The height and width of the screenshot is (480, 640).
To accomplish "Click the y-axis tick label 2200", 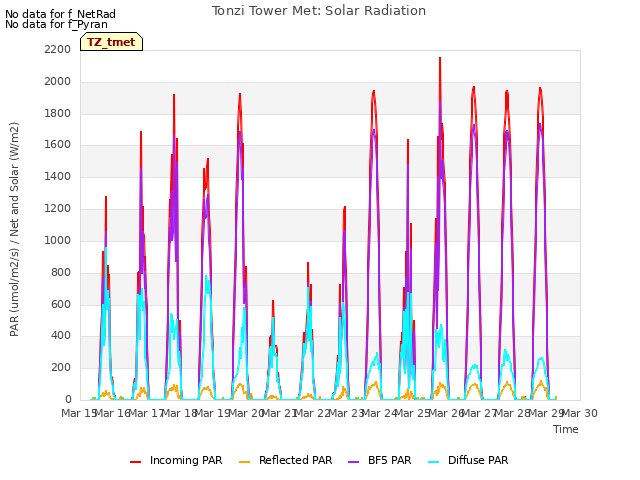I will click(58, 49).
